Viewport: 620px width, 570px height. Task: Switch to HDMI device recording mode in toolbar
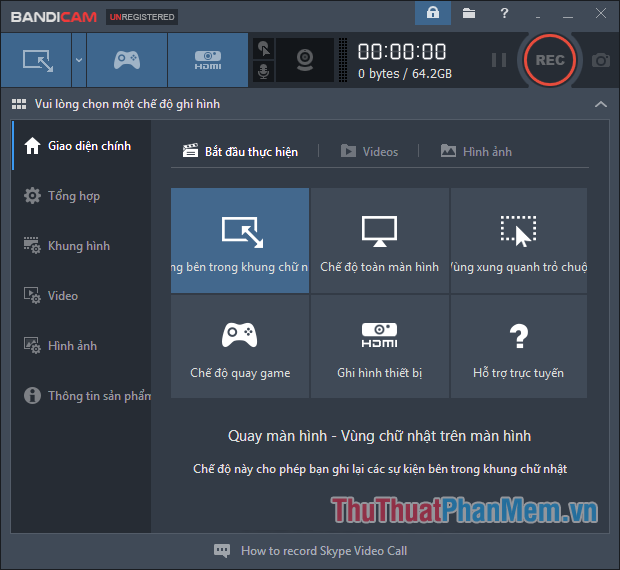208,60
